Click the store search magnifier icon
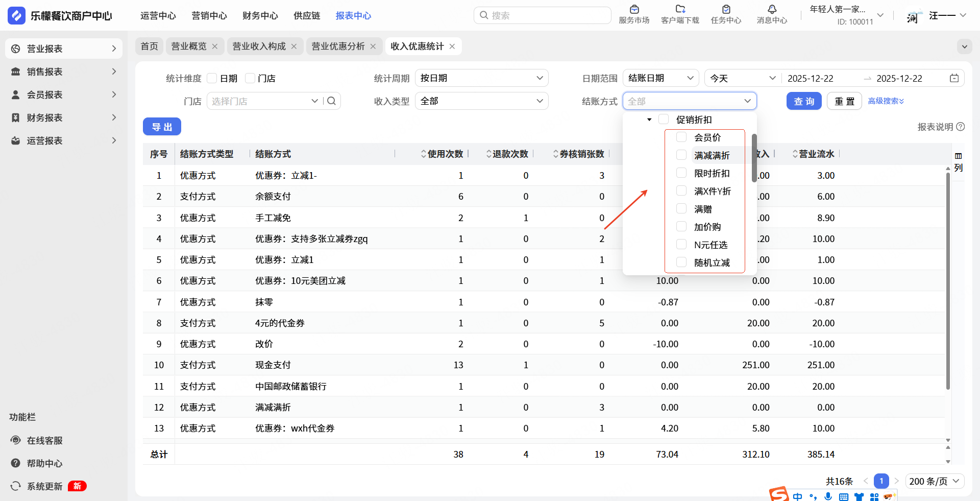Viewport: 980px width, 501px height. point(332,101)
